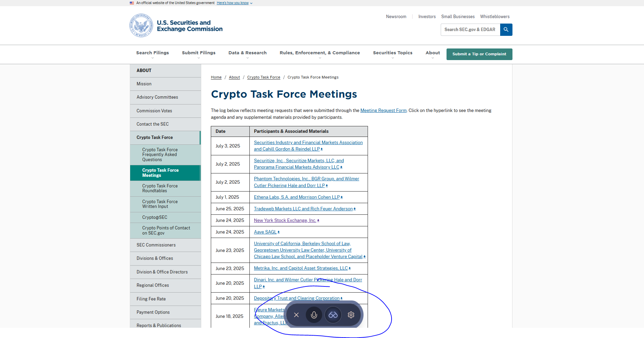Select Payment Options in the sidebar
Screen dimensions: 644x338
pyautogui.click(x=165, y=312)
